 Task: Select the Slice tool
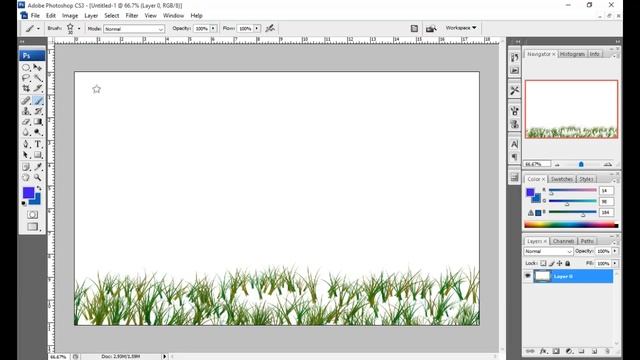point(38,88)
